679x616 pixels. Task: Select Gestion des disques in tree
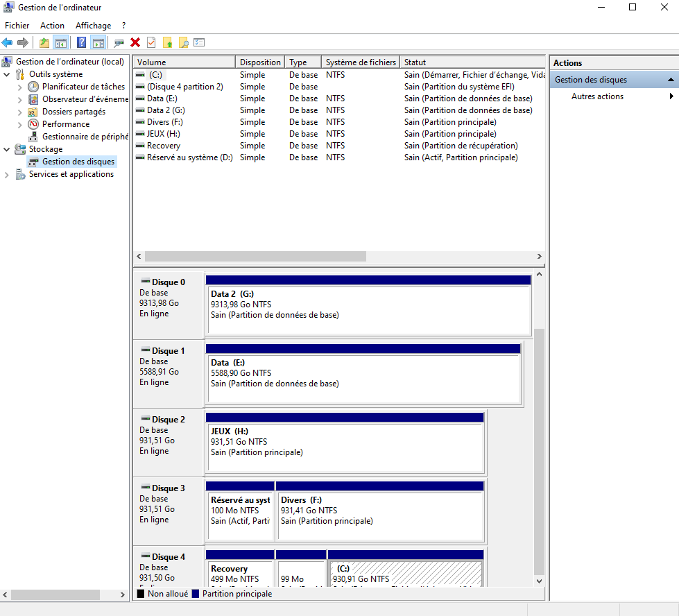tap(78, 162)
